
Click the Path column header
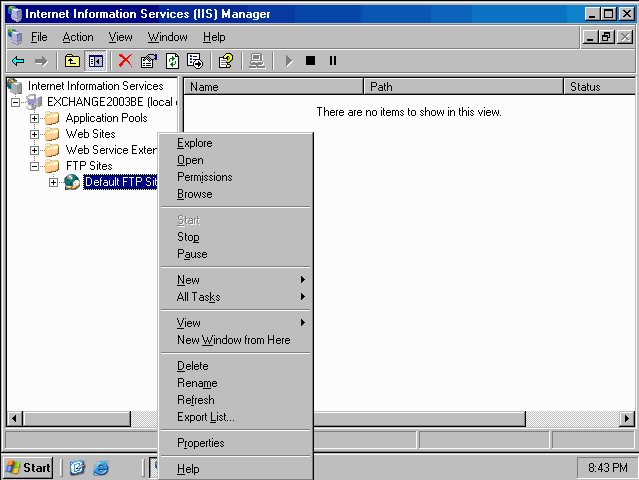[462, 87]
